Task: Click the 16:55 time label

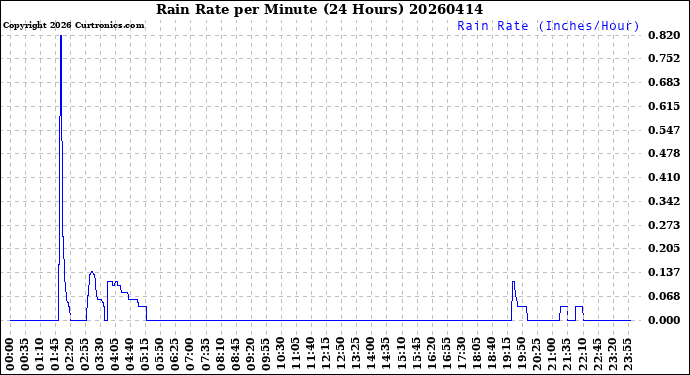Action: 447,355
